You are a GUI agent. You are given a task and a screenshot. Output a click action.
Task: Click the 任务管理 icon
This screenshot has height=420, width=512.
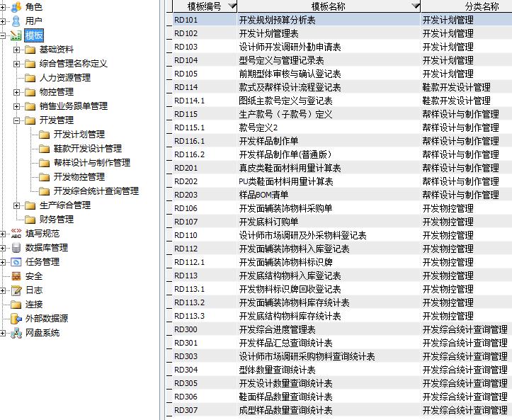(x=16, y=262)
